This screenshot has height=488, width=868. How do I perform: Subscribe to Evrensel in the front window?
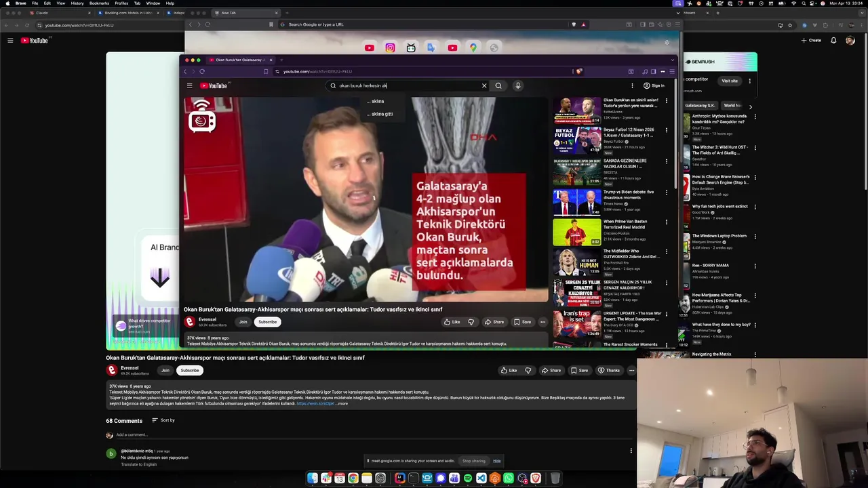(x=267, y=322)
